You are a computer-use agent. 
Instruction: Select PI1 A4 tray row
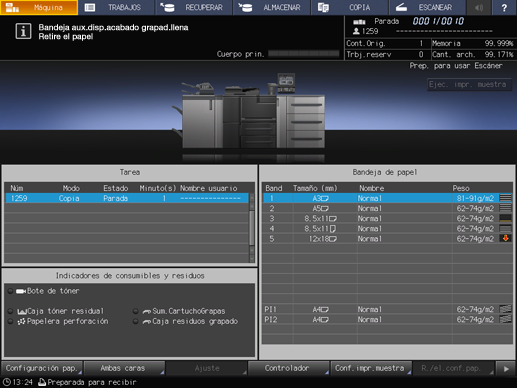(388, 309)
